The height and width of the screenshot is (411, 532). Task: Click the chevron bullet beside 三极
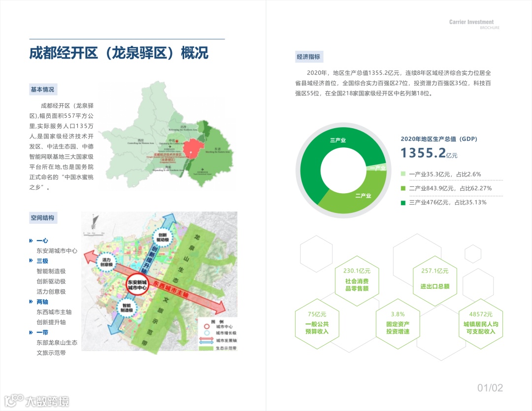[31, 261]
